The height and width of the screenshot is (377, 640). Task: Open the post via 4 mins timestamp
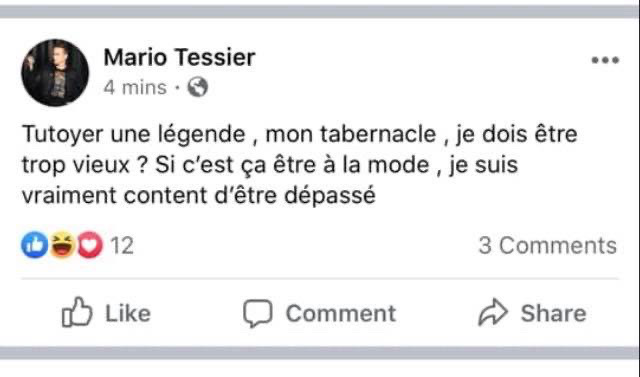[135, 87]
